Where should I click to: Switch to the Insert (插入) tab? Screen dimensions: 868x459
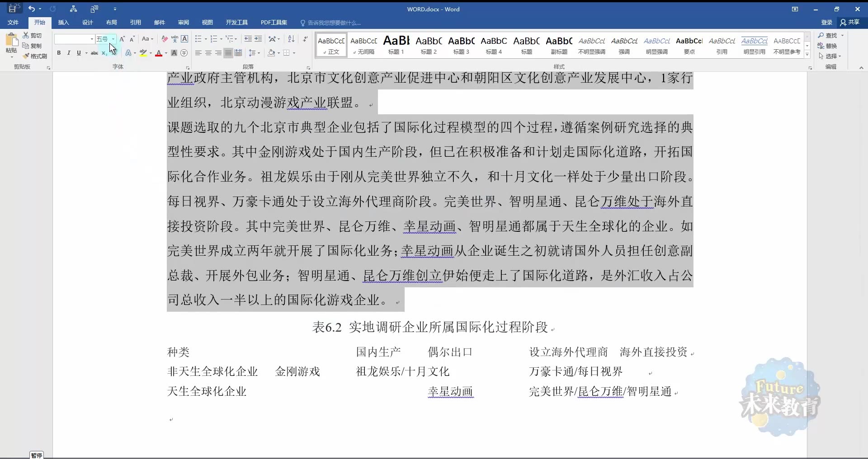click(64, 23)
